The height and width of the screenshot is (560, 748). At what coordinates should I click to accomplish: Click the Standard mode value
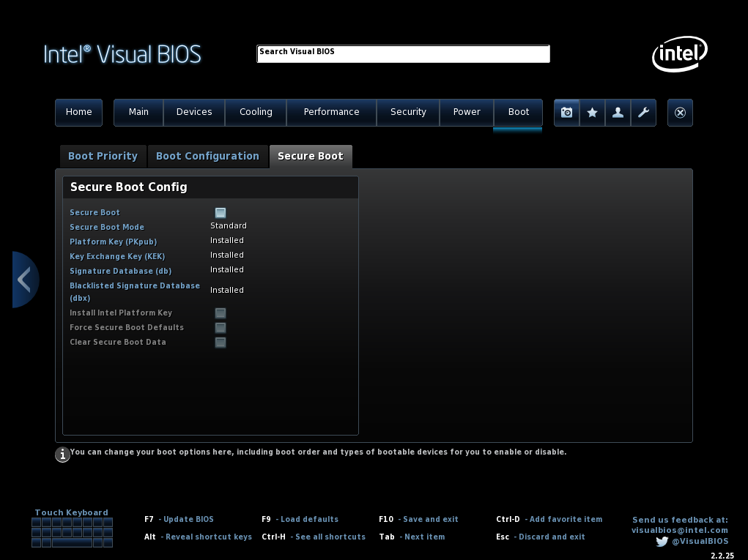coord(229,226)
